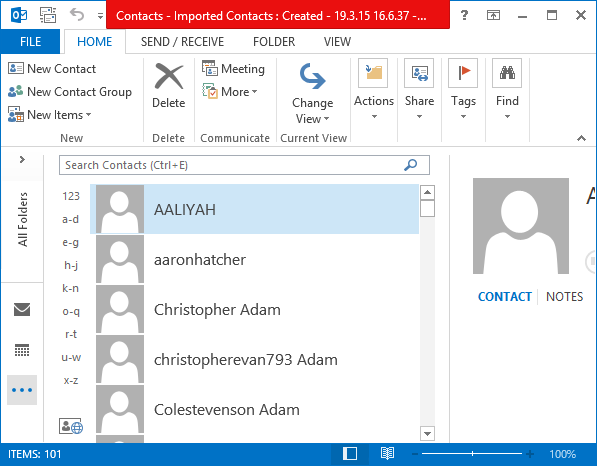
Task: Undo the last action with the arrow icon
Action: [77, 15]
